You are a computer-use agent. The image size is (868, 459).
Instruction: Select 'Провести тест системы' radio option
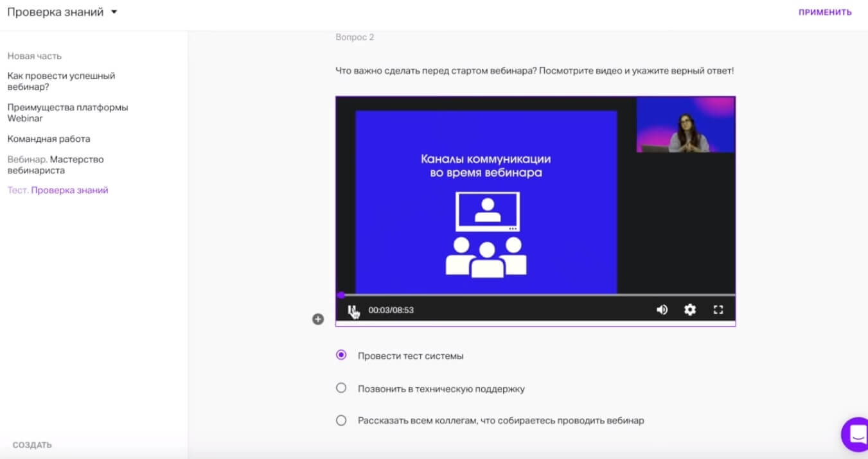[341, 355]
